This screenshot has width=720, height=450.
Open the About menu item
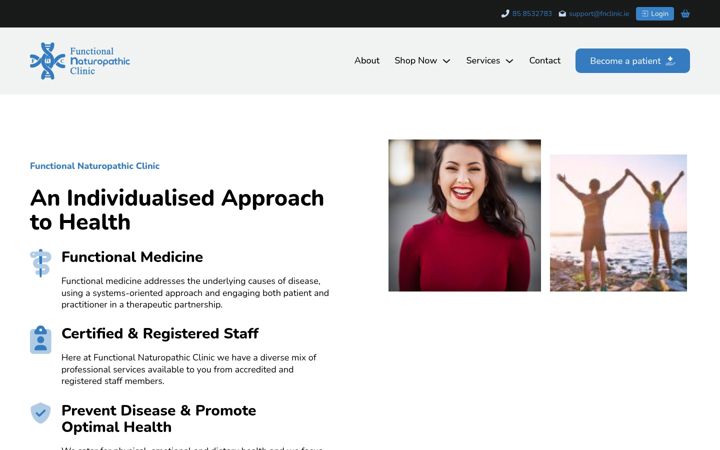tap(367, 61)
